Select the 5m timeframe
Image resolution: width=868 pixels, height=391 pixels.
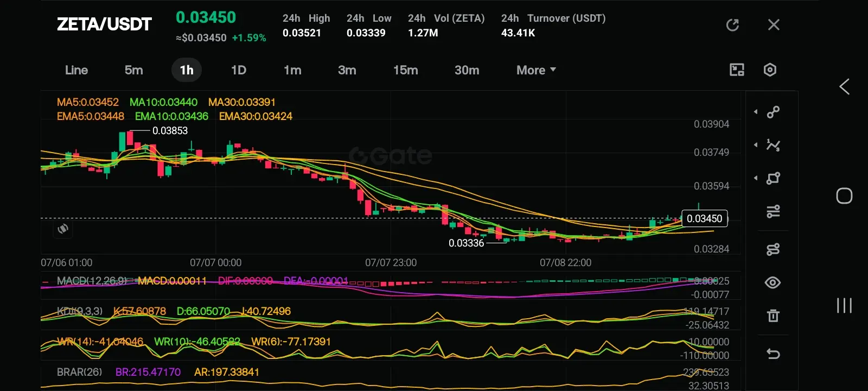[133, 70]
